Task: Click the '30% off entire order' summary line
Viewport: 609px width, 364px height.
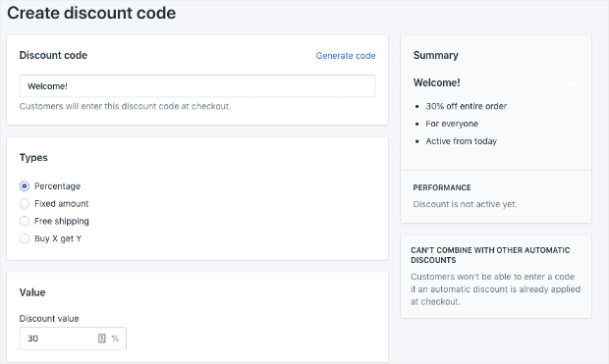Action: [466, 106]
